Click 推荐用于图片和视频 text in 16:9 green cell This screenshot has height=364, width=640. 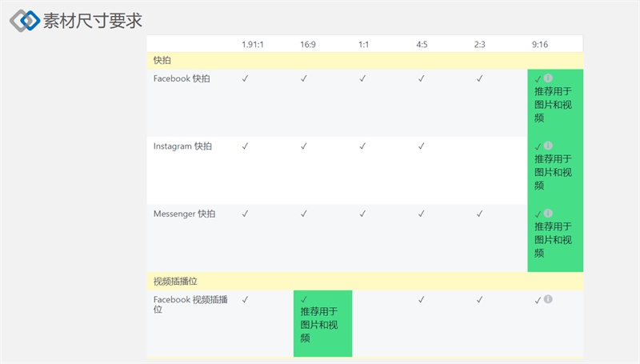[x=319, y=325]
